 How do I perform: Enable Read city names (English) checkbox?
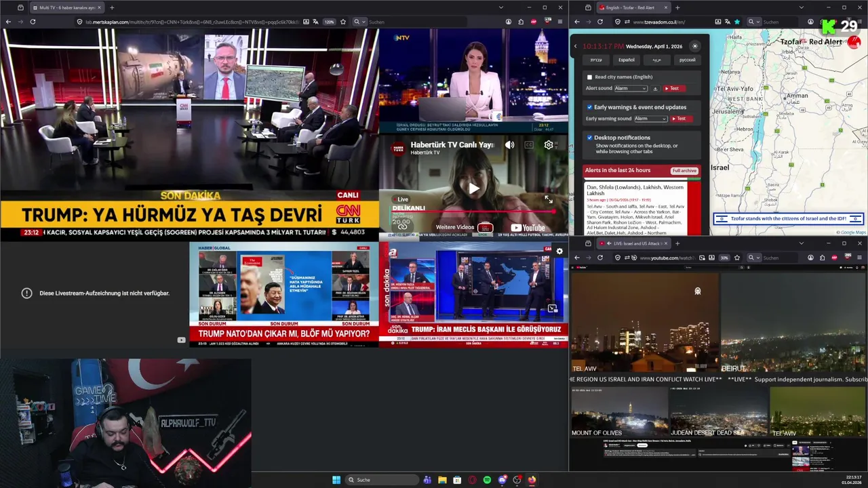589,77
